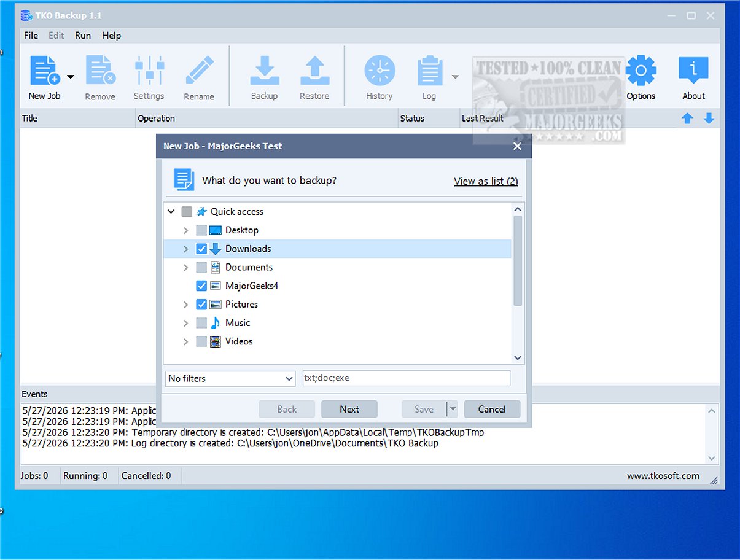Click the Last Result column header
This screenshot has width=740, height=560.
[x=483, y=119]
